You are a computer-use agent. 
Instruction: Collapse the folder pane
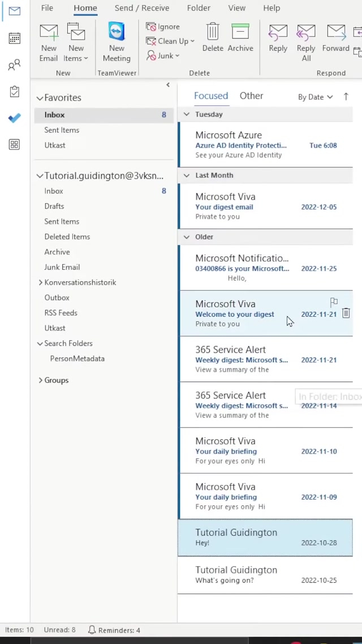[x=168, y=85]
